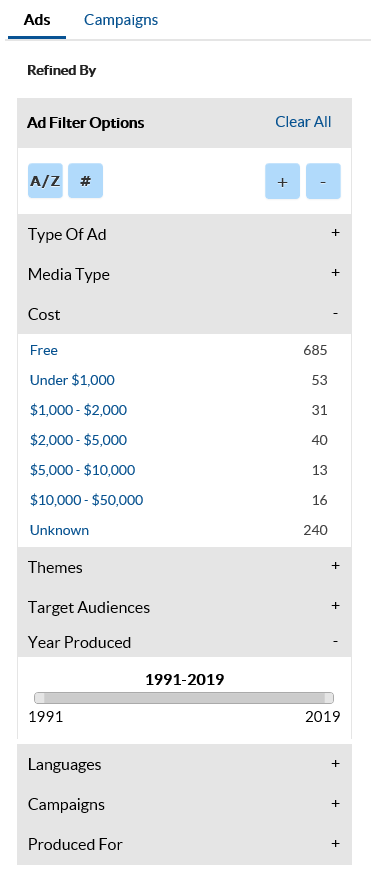Expand the Produced For filter
Screen dimensions: 371x888
coord(184,844)
